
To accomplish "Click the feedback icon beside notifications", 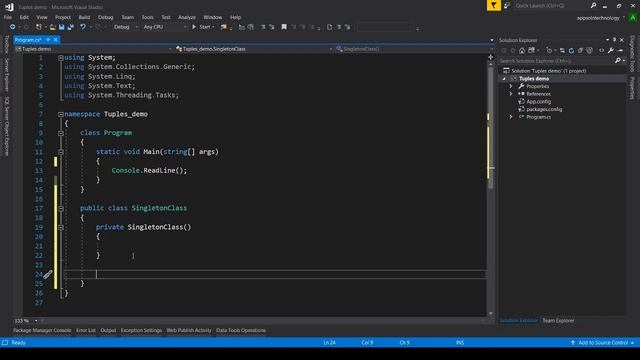I will 507,5.
